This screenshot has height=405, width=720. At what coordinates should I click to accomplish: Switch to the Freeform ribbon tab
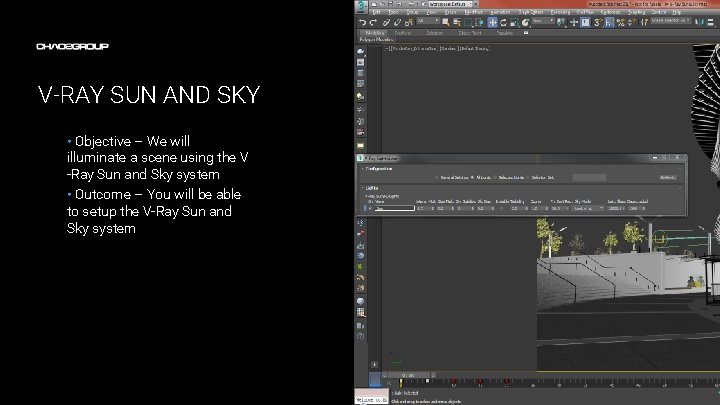(x=403, y=33)
